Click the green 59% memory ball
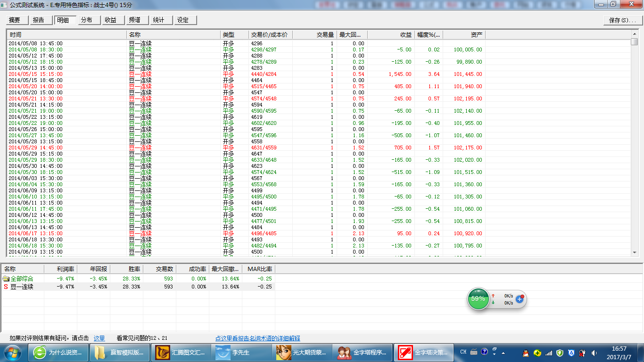The width and height of the screenshot is (644, 362). pyautogui.click(x=478, y=299)
